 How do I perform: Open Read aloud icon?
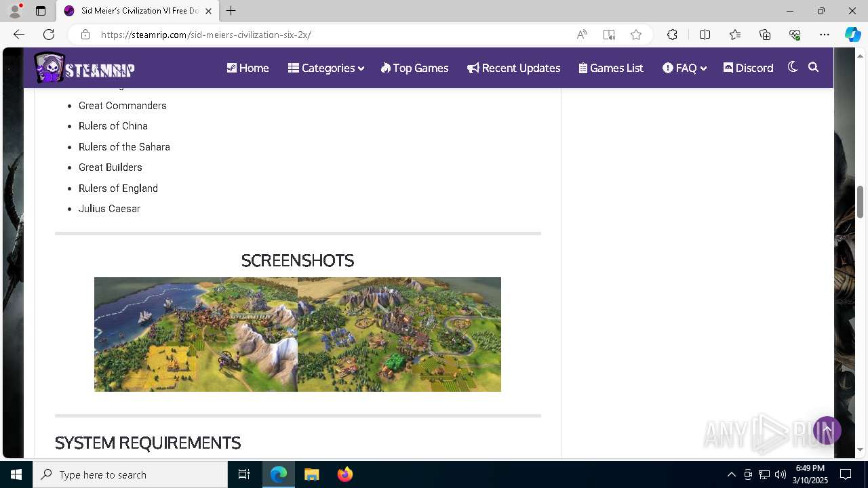(582, 35)
